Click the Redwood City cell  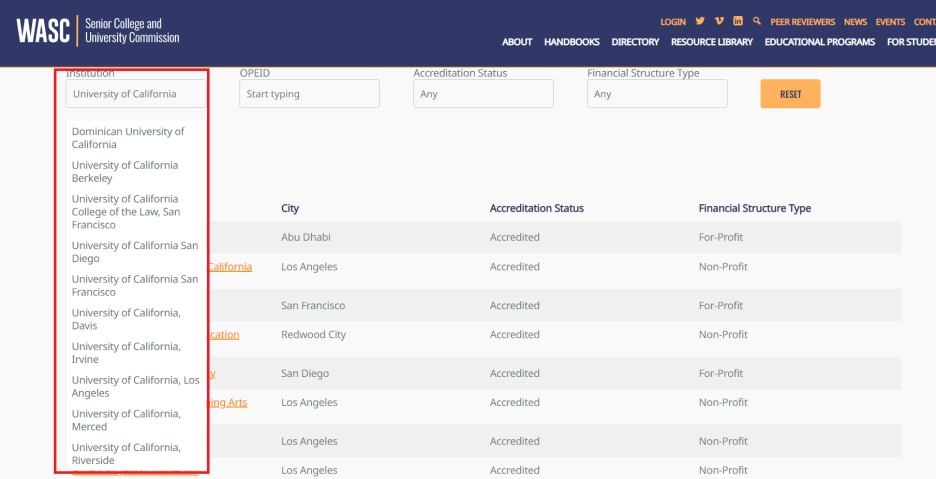[x=313, y=334]
